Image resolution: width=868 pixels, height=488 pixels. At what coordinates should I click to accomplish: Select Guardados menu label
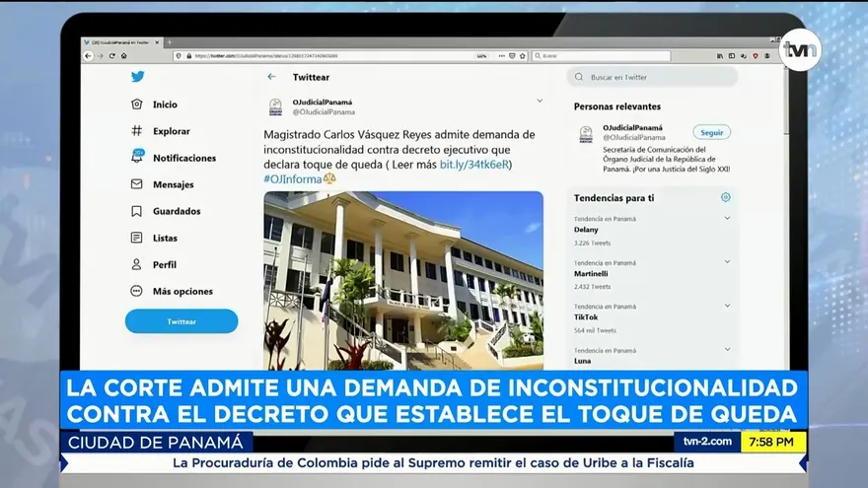177,211
